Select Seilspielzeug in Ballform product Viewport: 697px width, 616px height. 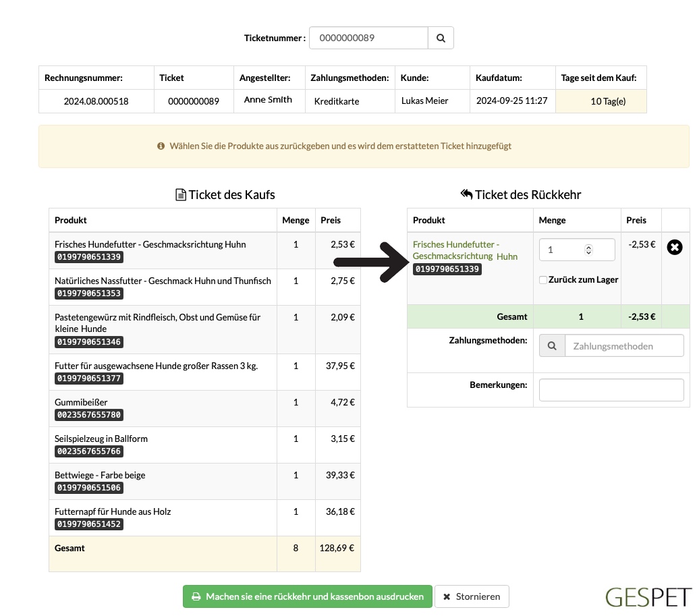[101, 439]
